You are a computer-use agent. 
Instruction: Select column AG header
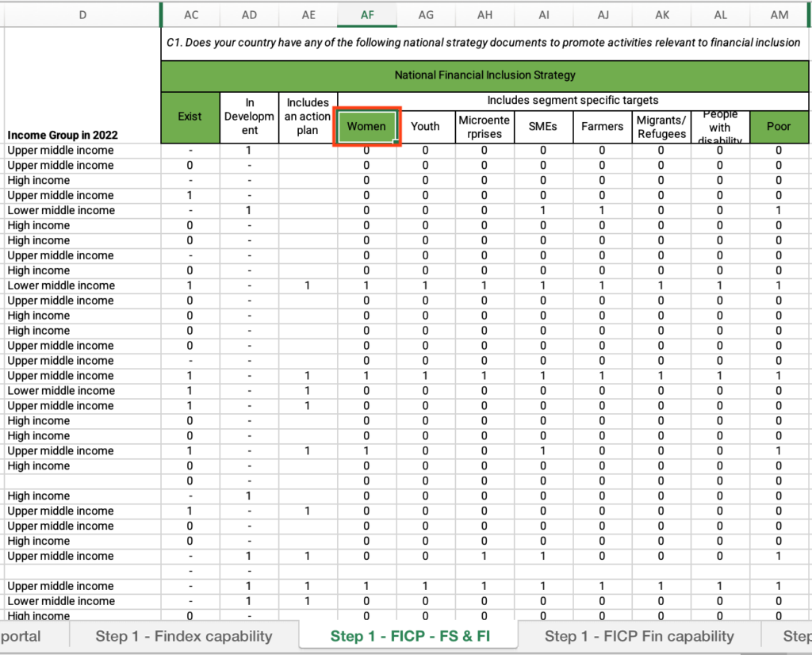pyautogui.click(x=426, y=15)
